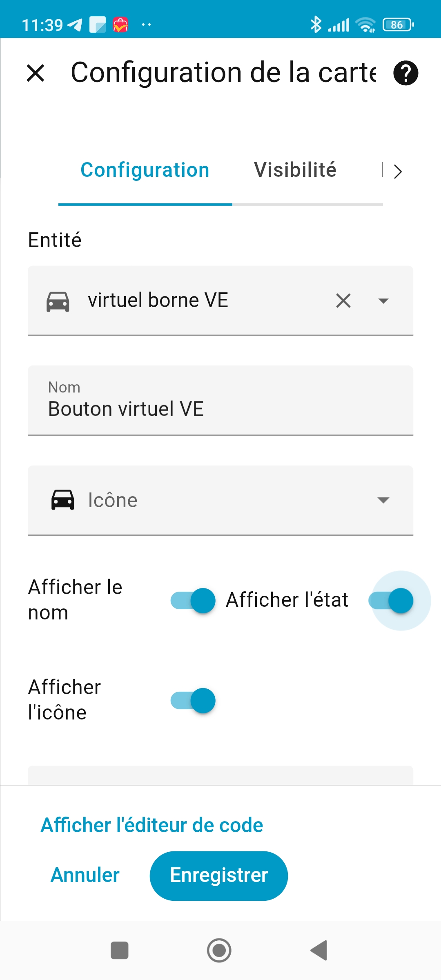
Task: Tap the car icon in Icône field
Action: [x=62, y=500]
